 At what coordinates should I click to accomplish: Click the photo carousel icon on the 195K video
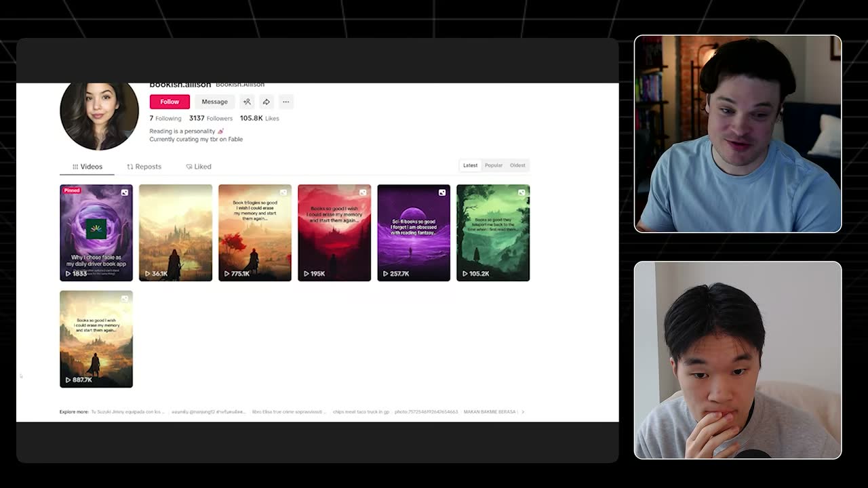click(363, 192)
